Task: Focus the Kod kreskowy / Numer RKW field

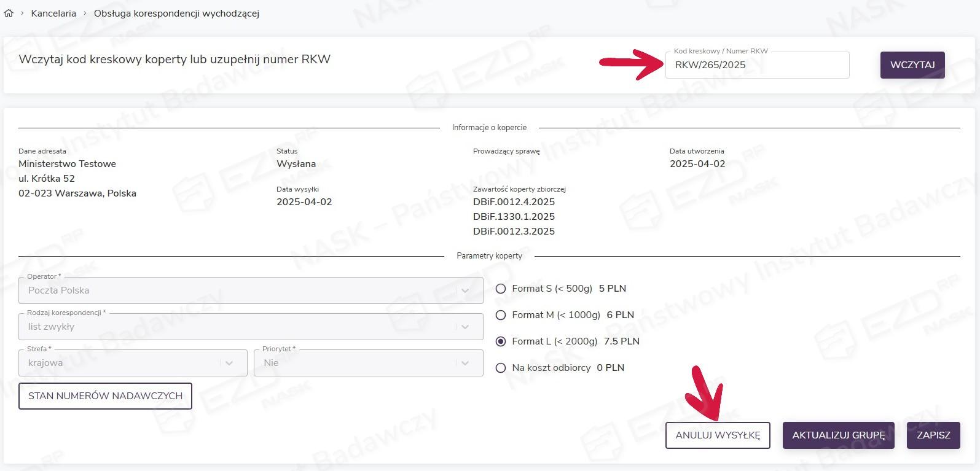Action: (756, 65)
